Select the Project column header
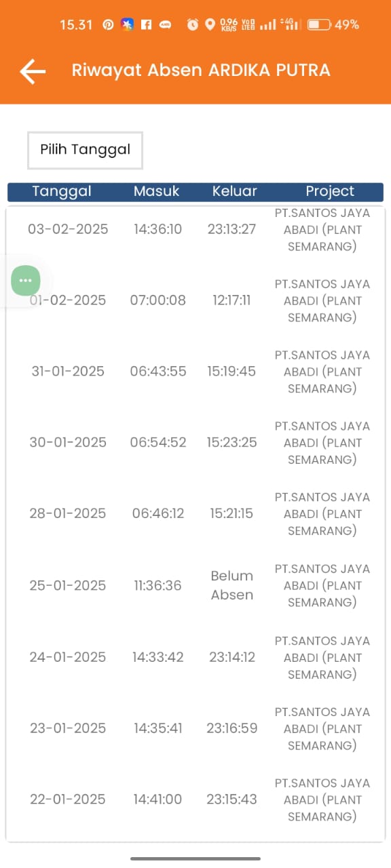Viewport: 391px width, 868px height. (x=330, y=192)
